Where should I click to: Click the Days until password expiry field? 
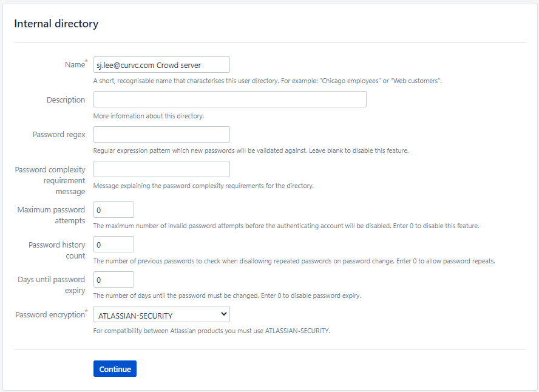(114, 279)
